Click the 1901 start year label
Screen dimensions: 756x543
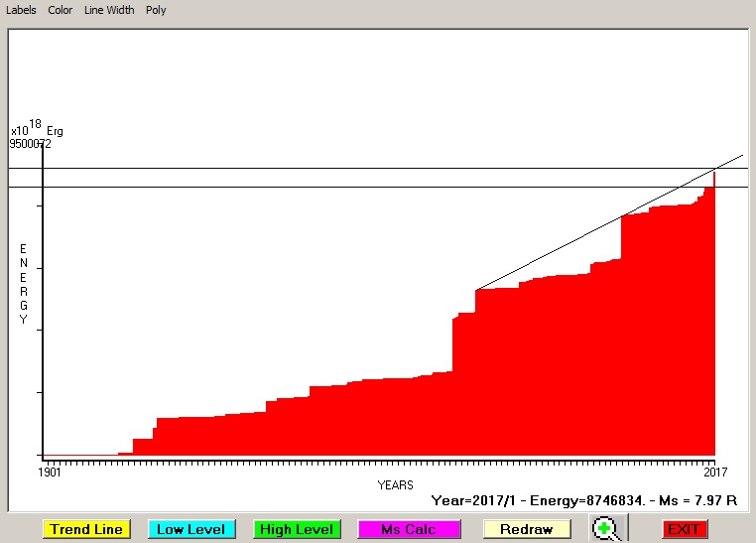coord(50,472)
